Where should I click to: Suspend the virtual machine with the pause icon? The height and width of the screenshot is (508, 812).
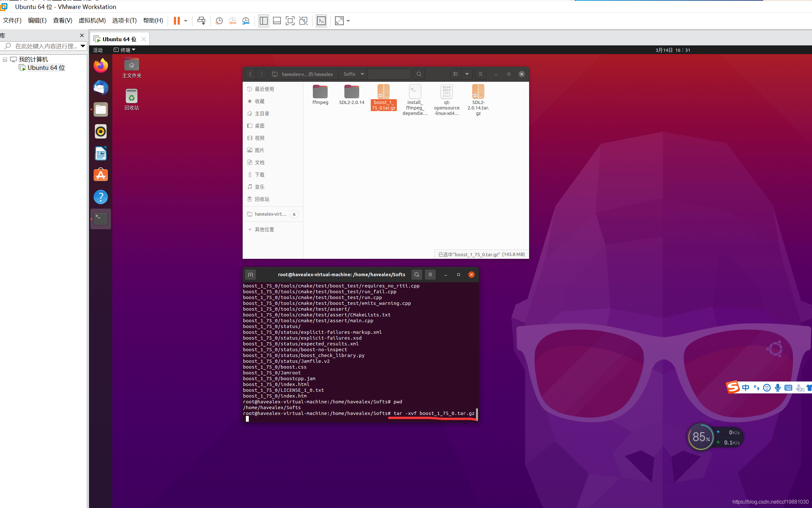tap(177, 21)
